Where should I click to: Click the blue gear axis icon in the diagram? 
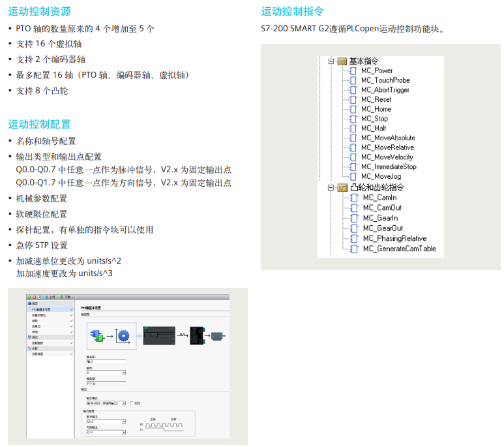pyautogui.click(x=123, y=336)
